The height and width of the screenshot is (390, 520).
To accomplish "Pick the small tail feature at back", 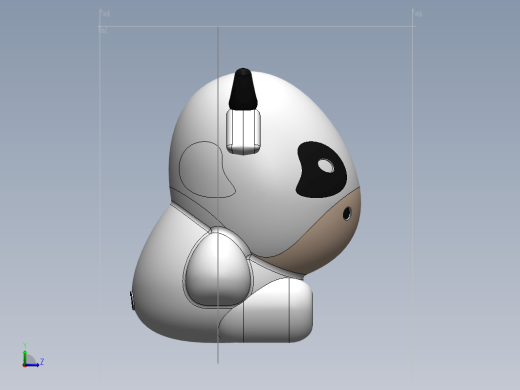I will [x=132, y=300].
